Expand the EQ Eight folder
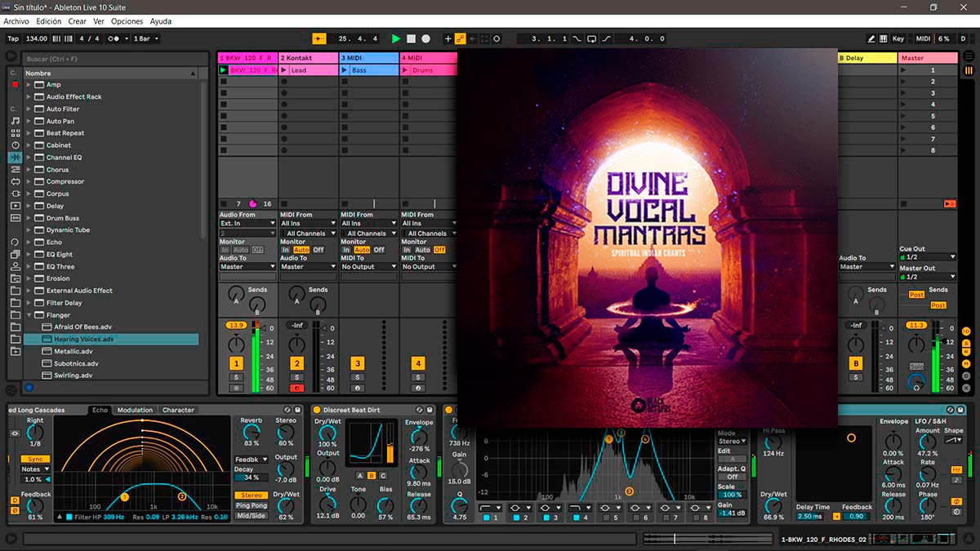This screenshot has width=980, height=551. [29, 254]
